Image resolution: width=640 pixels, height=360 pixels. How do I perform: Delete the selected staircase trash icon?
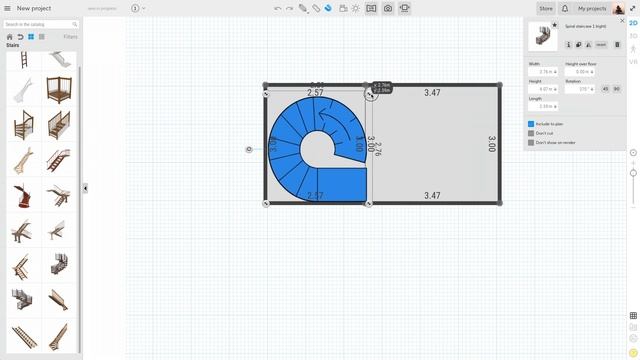coord(617,44)
